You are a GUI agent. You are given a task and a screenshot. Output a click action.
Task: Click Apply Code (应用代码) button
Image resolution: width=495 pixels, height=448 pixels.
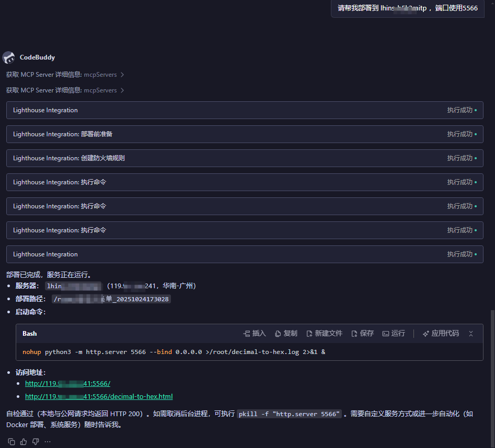coord(441,334)
